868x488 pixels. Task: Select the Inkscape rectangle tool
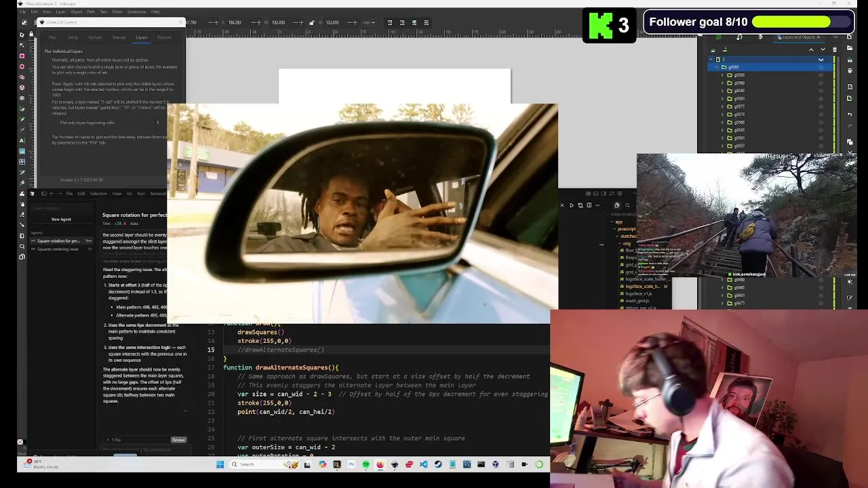[22, 56]
